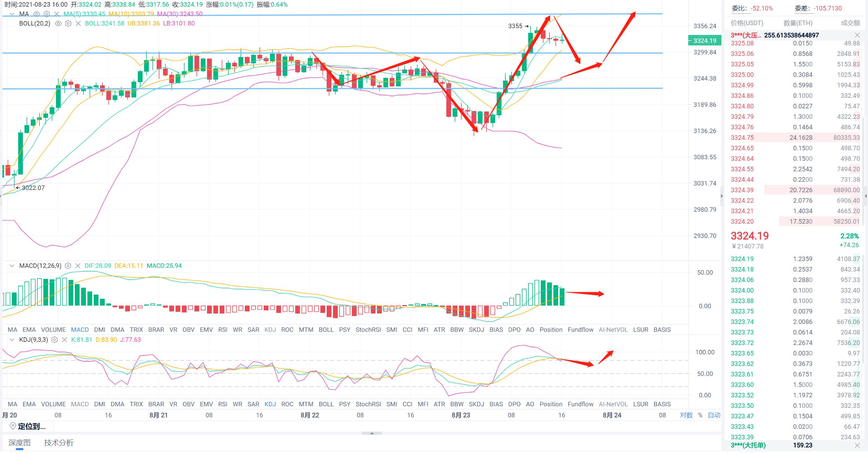Screen dimensions: 868x454
Task: Collapse the MACD panel chevron
Action: (12, 266)
